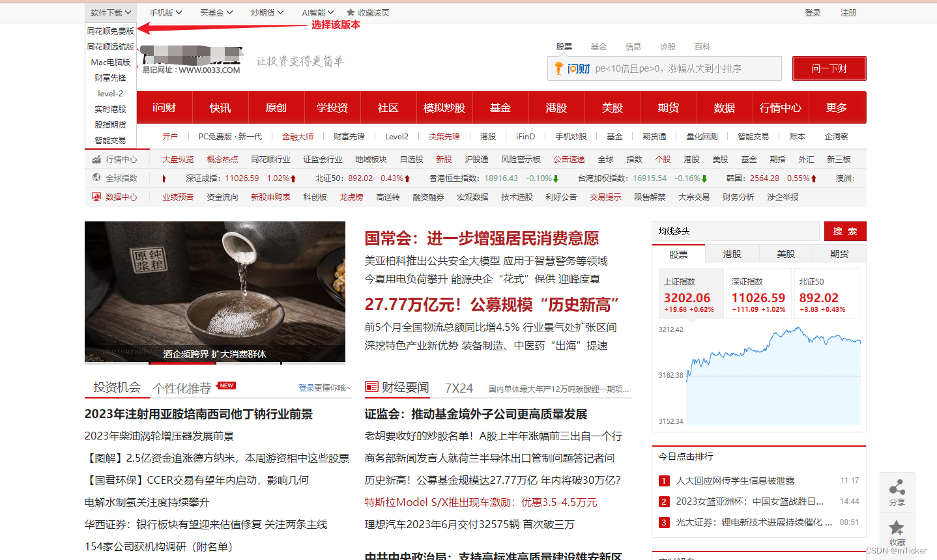Open headline 国常会：进一步增强居民消费意愿

point(482,238)
